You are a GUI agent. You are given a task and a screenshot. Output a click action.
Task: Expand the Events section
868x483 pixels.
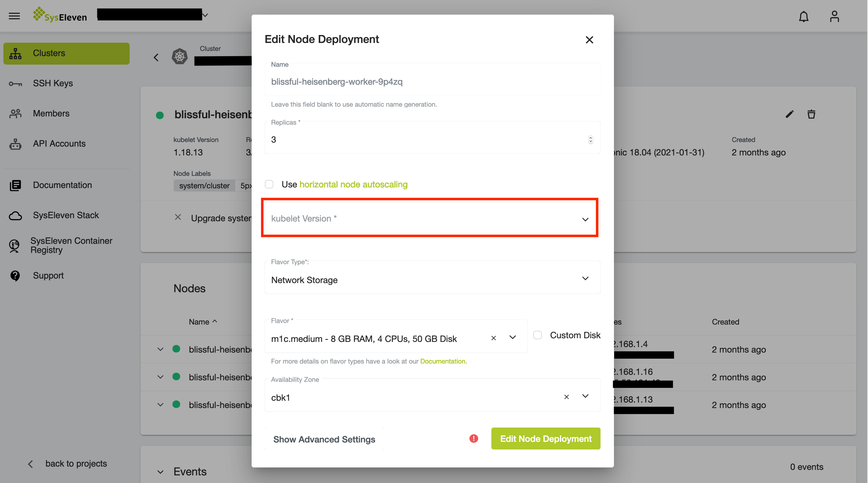[160, 472]
